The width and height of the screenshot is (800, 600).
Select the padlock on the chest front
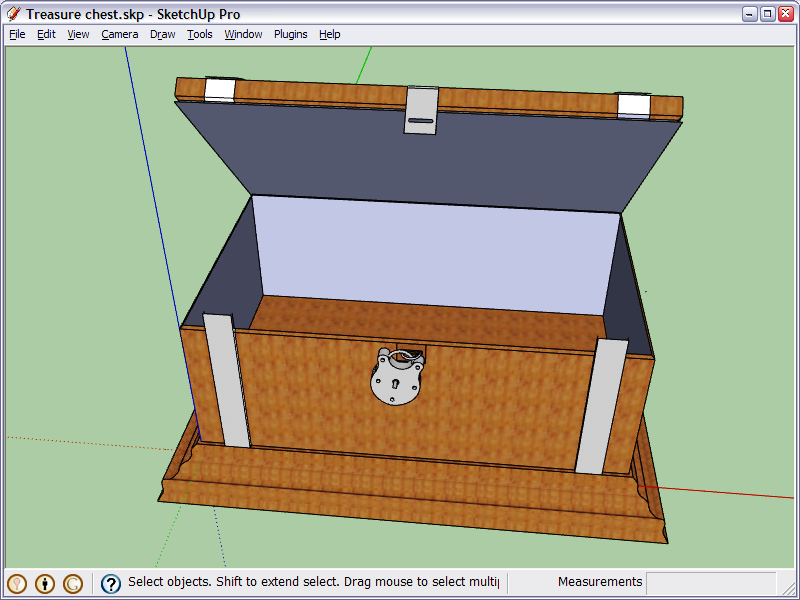(397, 378)
